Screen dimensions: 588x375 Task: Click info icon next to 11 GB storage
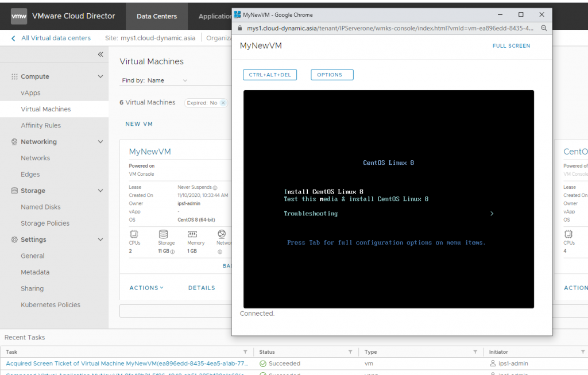[x=172, y=252]
